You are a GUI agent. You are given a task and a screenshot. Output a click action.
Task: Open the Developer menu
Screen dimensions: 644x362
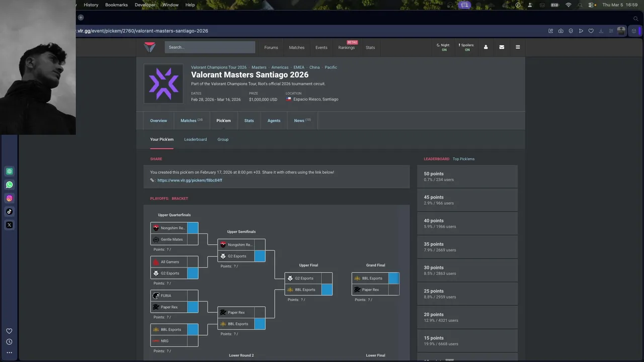(x=145, y=5)
